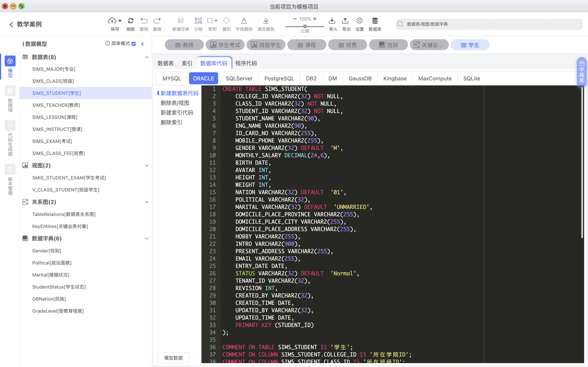
Task: Open Settings gear icon
Action: (359, 21)
